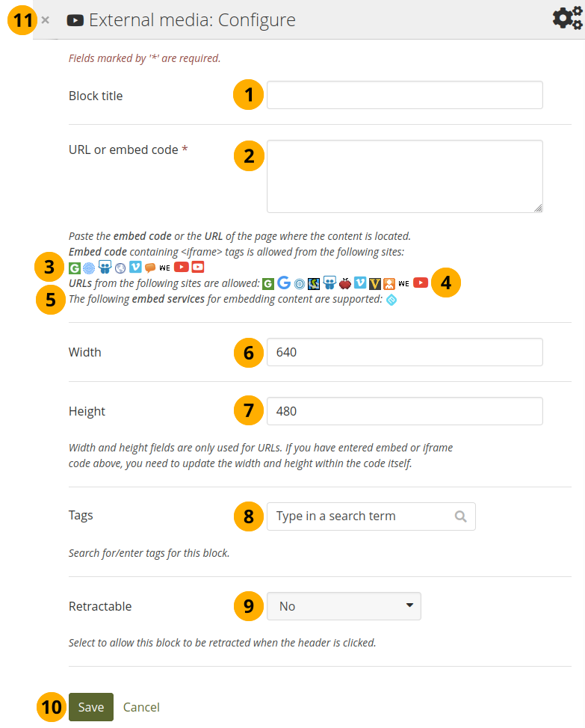The height and width of the screenshot is (728, 585).
Task: Click the orange person silhouette icon
Action: pyautogui.click(x=389, y=283)
